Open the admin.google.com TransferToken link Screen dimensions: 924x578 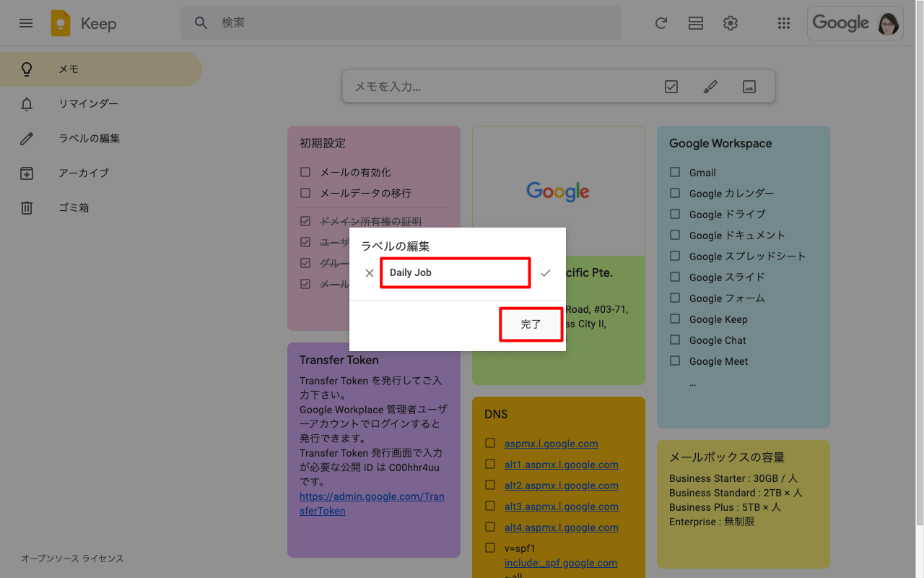(x=372, y=504)
